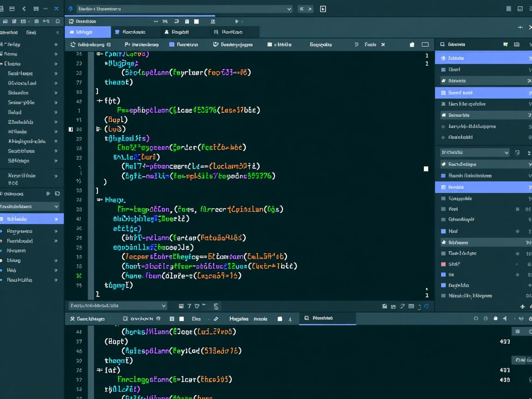Viewport: 532px width, 399px height.
Task: Toggle the blue status dot beside the first tree entry
Action: [x=2, y=231]
